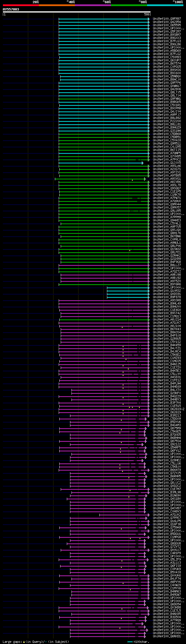Viewport: 186px width, 644px height.
Task: Select hit label UniRef100_A7PW71
Action: pyautogui.click(x=167, y=198)
